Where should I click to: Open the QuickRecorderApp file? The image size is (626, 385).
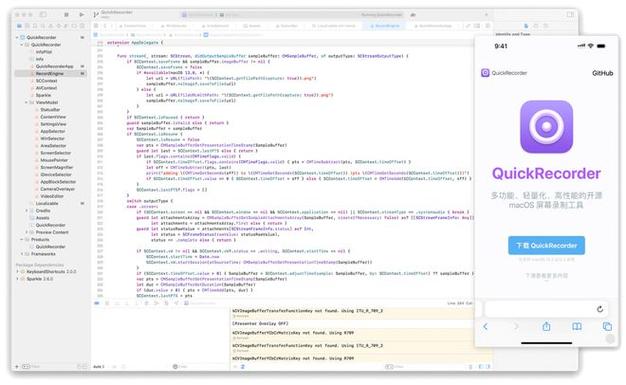pos(54,66)
